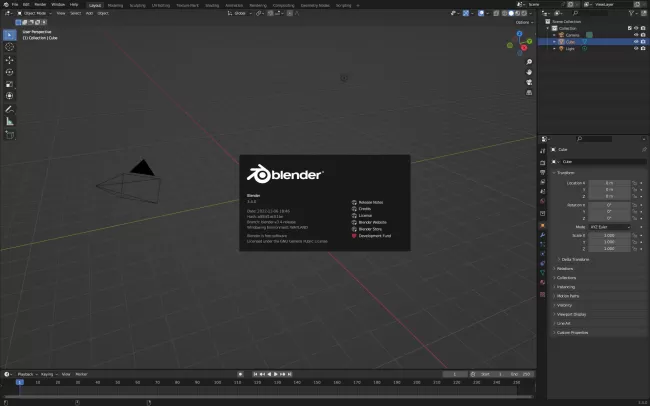Choose the Scale tool
The image size is (650, 406).
click(x=10, y=84)
